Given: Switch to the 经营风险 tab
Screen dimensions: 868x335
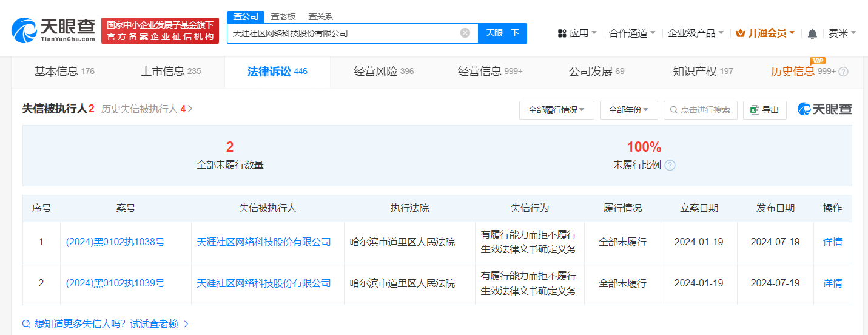Looking at the screenshot, I should coord(383,72).
